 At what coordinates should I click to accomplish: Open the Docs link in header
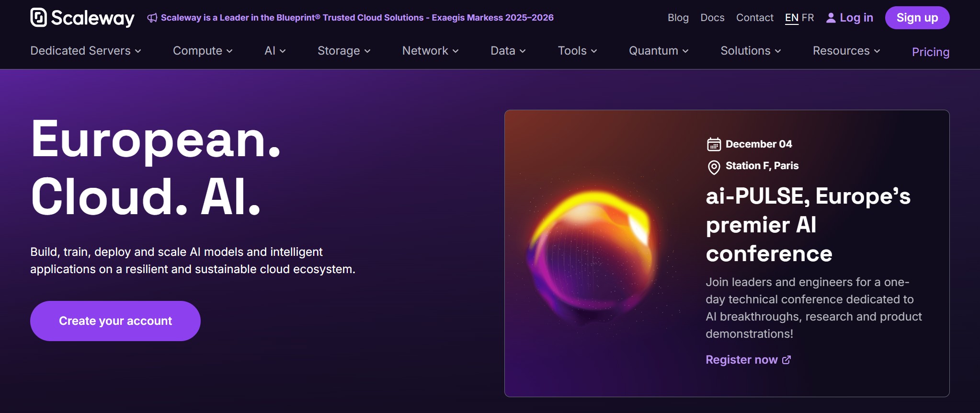click(712, 18)
